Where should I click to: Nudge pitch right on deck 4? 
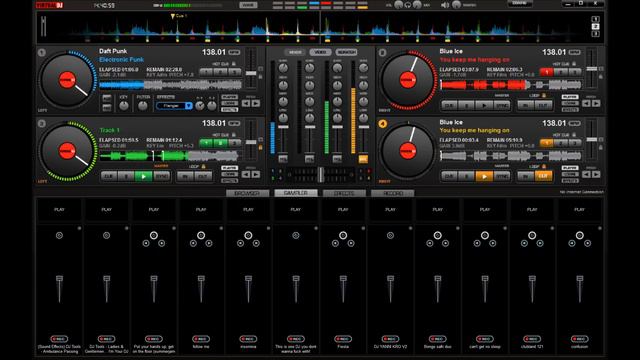point(596,174)
